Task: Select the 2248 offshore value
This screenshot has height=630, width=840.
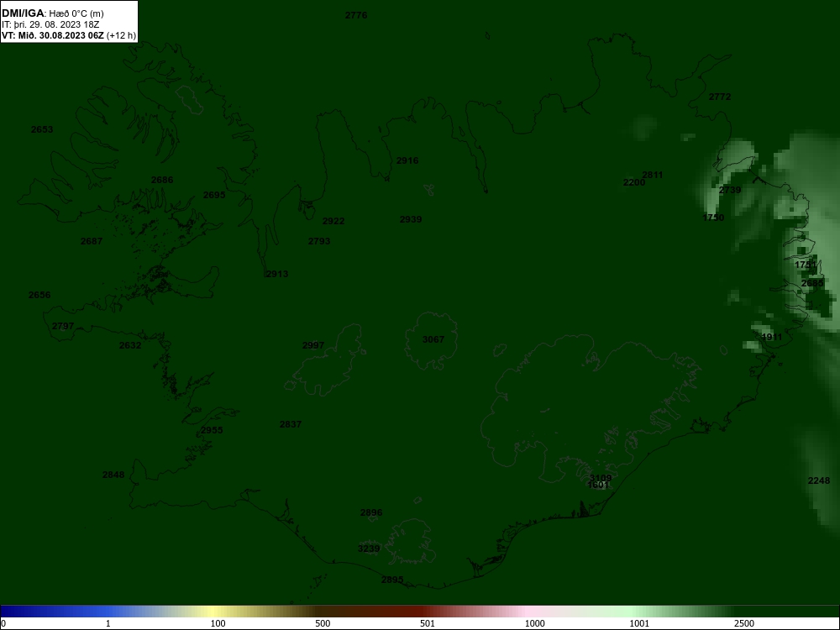Action: coord(818,480)
